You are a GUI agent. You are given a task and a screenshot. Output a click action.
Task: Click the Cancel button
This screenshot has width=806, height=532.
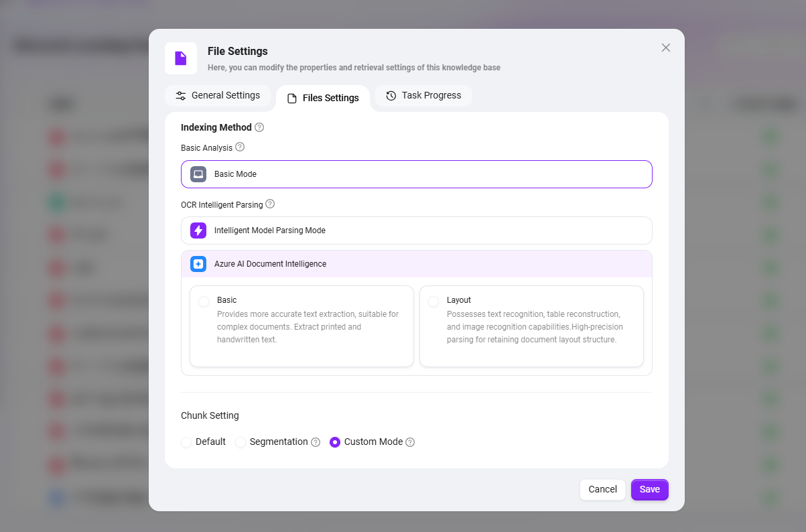tap(602, 490)
